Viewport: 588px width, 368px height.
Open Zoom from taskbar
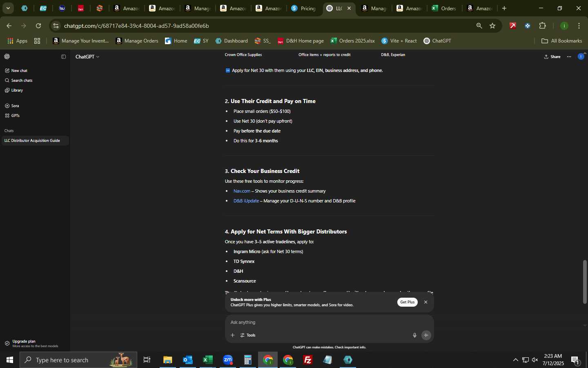pos(228,360)
